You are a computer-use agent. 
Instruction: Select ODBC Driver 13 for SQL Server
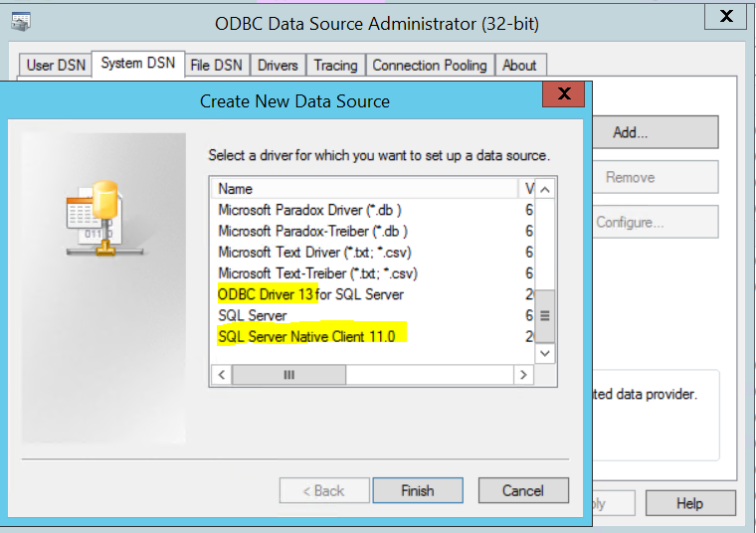[x=371, y=294]
